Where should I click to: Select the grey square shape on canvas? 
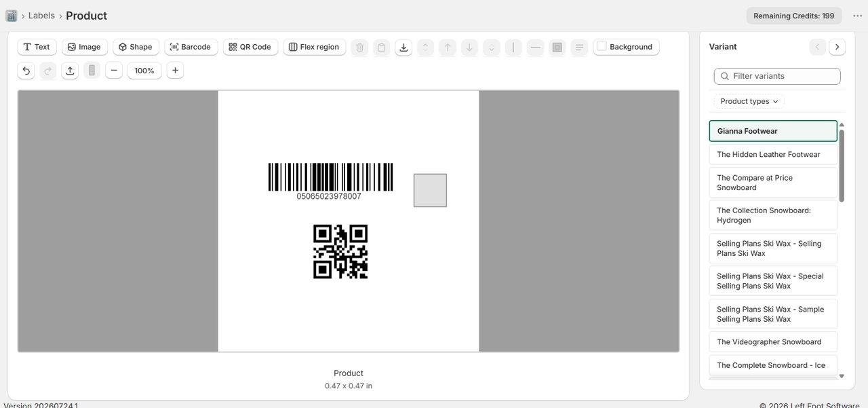click(x=431, y=190)
